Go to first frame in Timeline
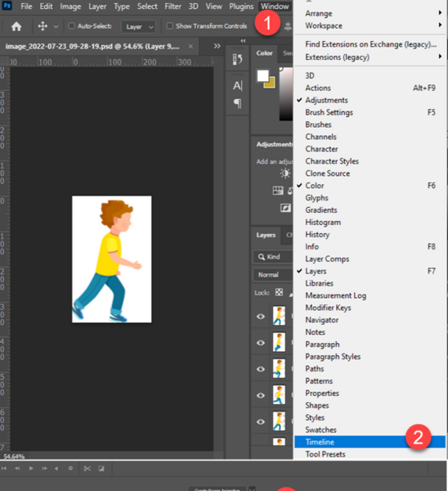Screen dimensions: 448x491 point(4,468)
